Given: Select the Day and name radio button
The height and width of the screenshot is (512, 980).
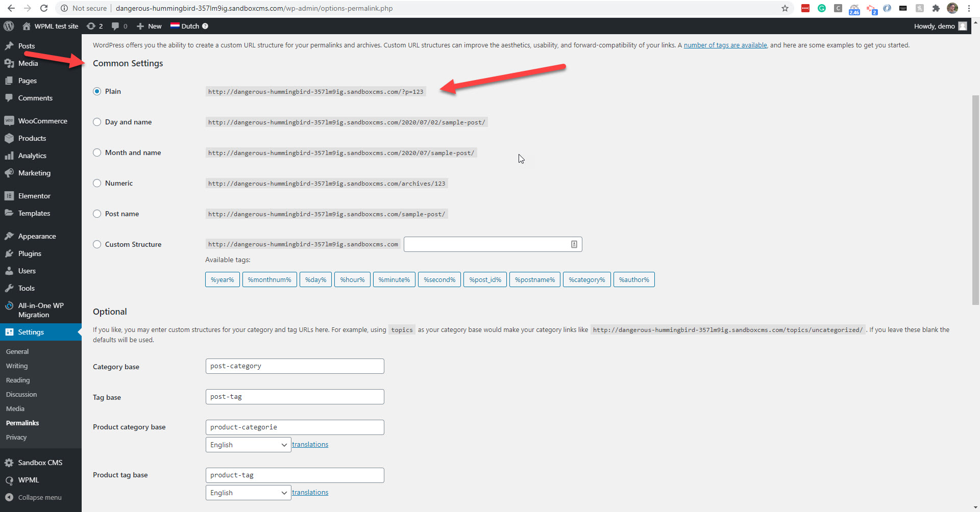Looking at the screenshot, I should [97, 122].
